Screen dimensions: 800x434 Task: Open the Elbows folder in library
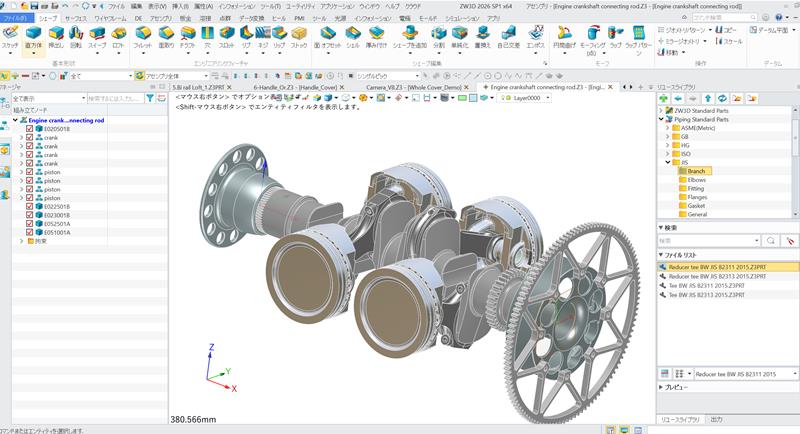[698, 180]
